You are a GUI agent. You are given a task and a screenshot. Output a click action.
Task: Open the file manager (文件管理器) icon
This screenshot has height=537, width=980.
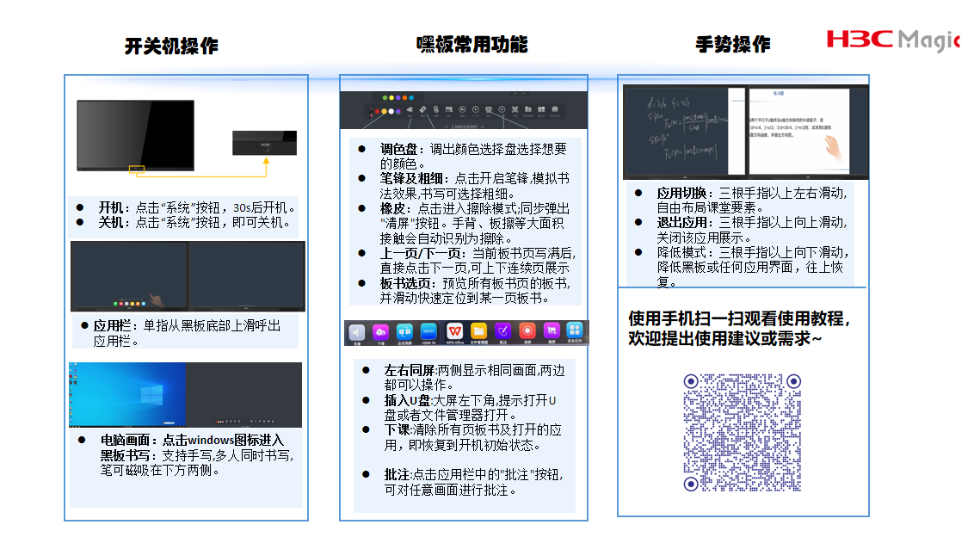pyautogui.click(x=478, y=330)
